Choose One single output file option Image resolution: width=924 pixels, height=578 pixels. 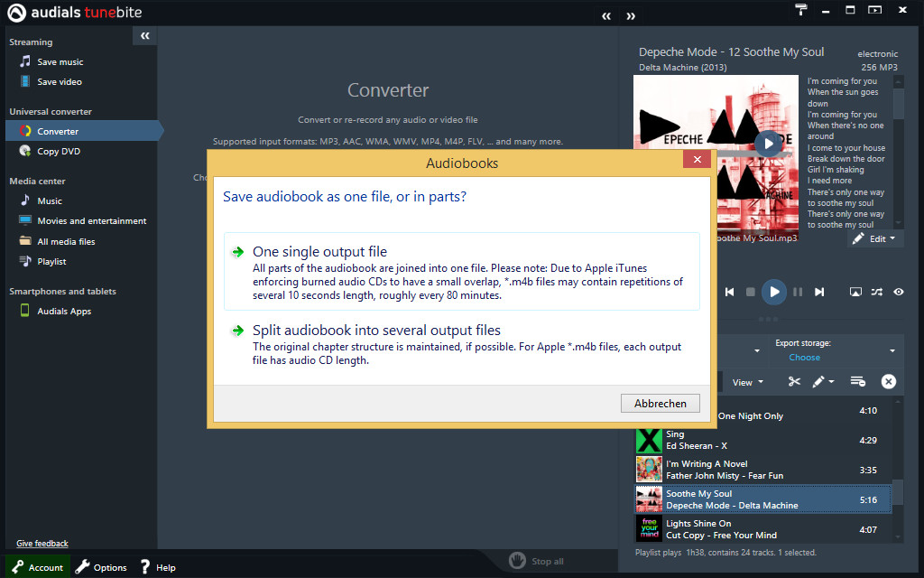462,271
